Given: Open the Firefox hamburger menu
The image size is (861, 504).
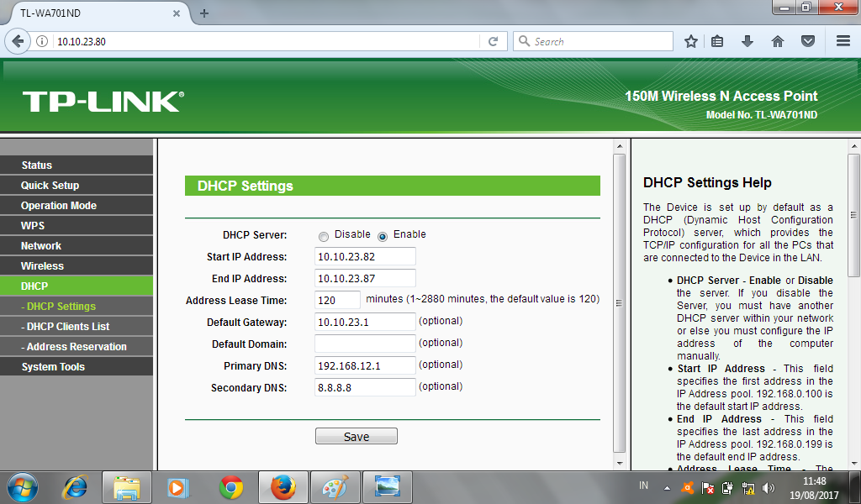Looking at the screenshot, I should coord(843,41).
